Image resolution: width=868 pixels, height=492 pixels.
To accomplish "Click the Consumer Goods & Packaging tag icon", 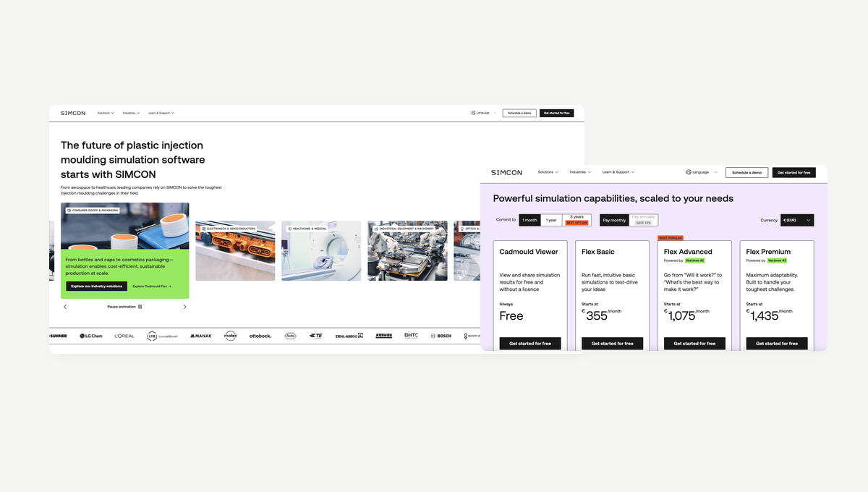I will click(69, 211).
